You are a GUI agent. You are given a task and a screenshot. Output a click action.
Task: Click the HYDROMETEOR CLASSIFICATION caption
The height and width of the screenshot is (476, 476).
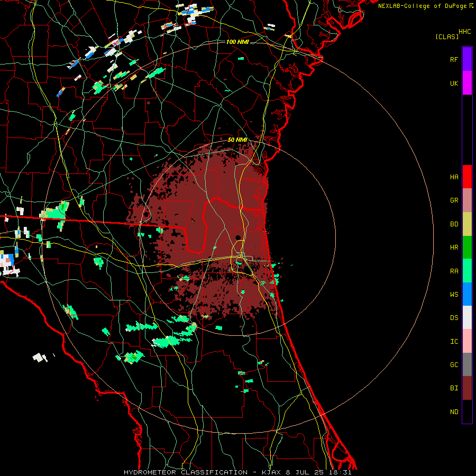[x=186, y=472]
